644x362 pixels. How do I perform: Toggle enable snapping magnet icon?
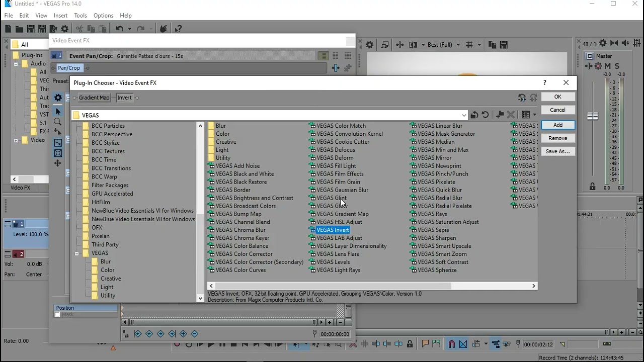click(451, 344)
